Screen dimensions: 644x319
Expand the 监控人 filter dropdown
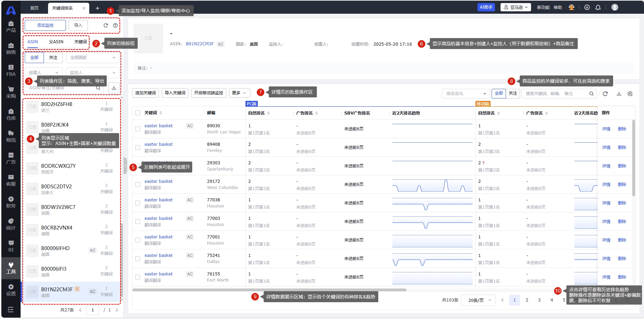[x=93, y=72]
